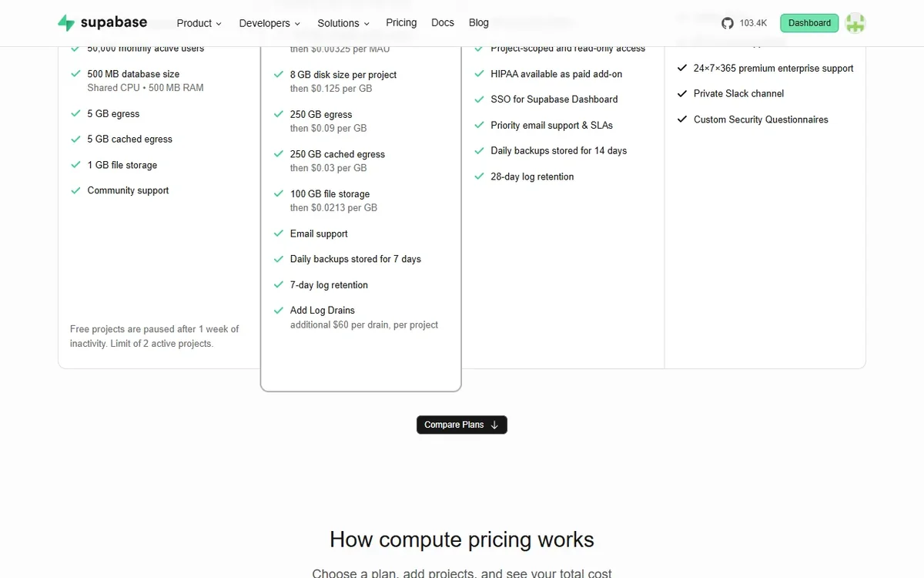Open the Docs link
Viewport: 924px width, 578px height.
443,22
